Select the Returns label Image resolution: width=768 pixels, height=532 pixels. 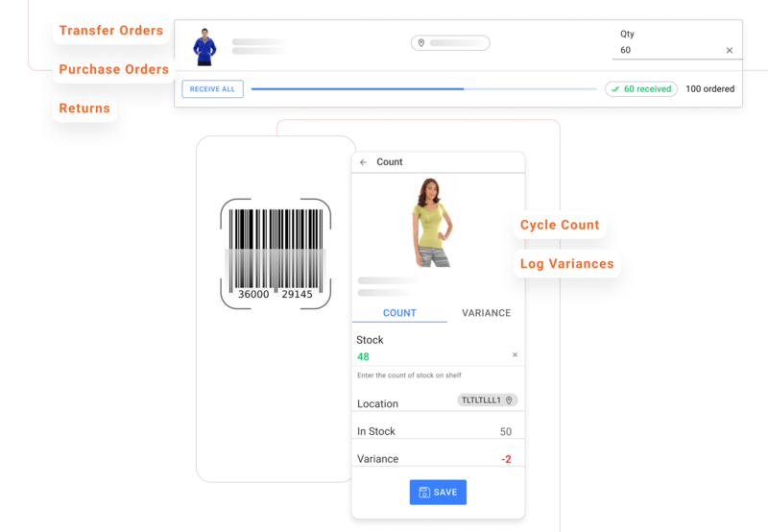[84, 108]
